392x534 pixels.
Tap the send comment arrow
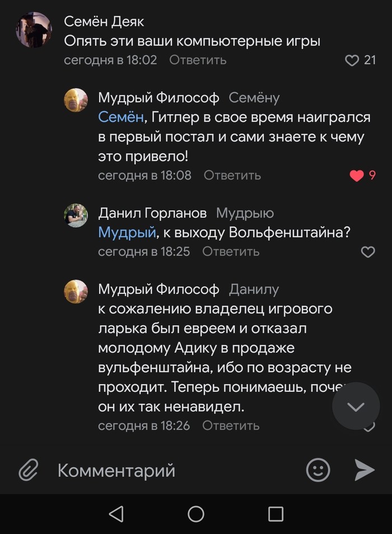click(x=365, y=471)
